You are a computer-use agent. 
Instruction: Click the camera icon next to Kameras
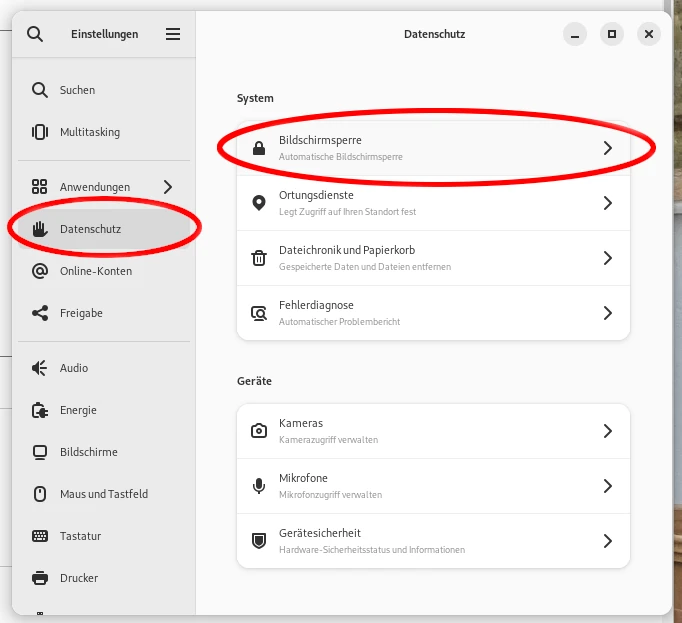(x=259, y=431)
